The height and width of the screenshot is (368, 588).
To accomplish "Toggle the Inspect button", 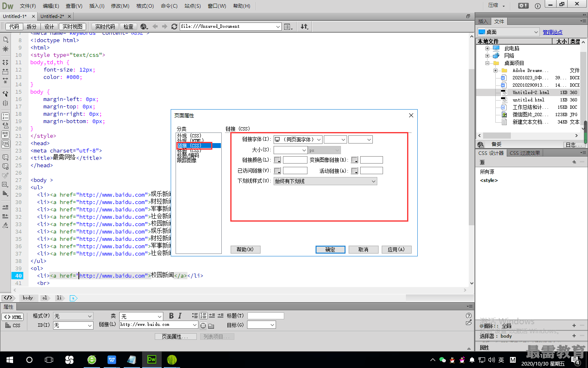I will point(128,27).
